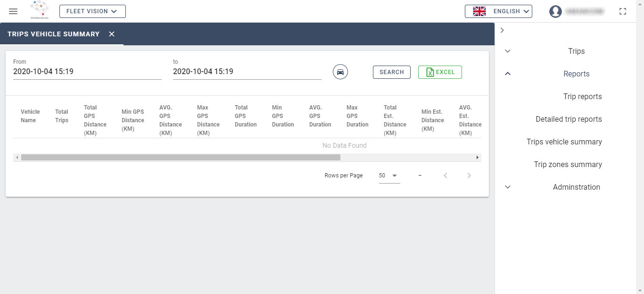Open the Fleet Vision dropdown

pyautogui.click(x=92, y=11)
